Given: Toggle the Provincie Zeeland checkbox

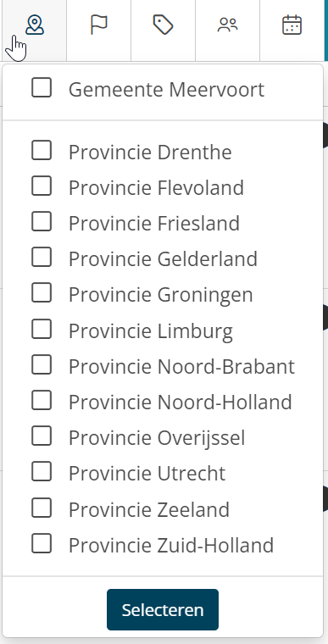Looking at the screenshot, I should point(42,508).
